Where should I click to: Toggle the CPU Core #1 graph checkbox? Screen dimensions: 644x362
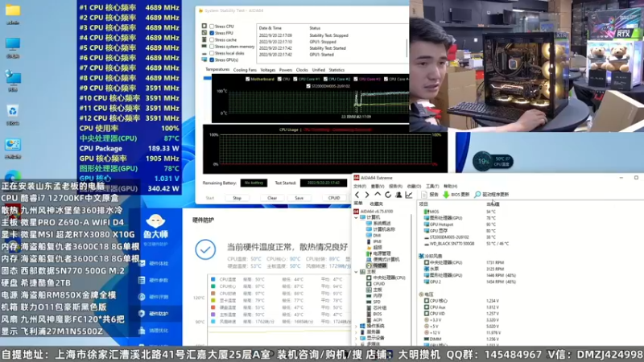(295, 79)
